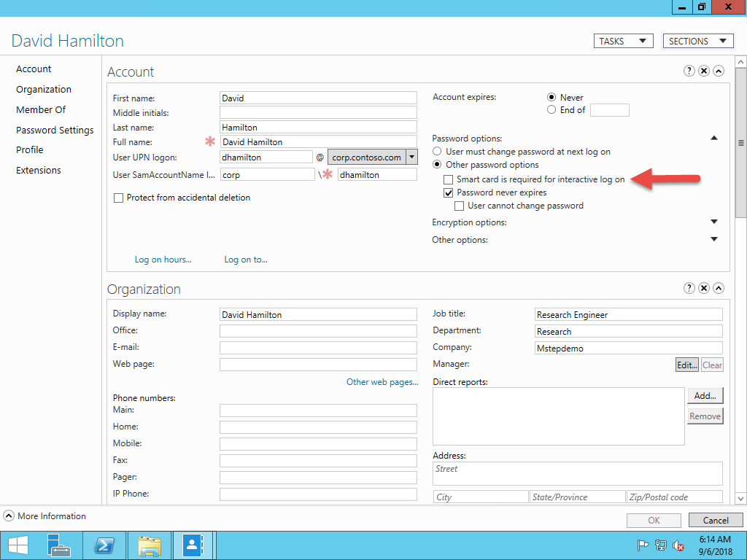Viewport: 747px width, 560px height.
Task: Click the vertical scrollbar thumb
Action: point(740,143)
